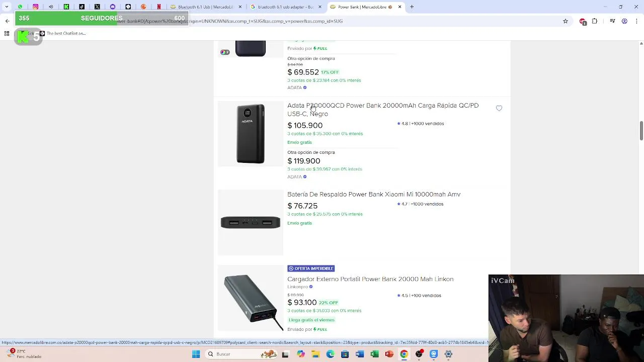Bookmark this page with the star icon

tap(566, 21)
